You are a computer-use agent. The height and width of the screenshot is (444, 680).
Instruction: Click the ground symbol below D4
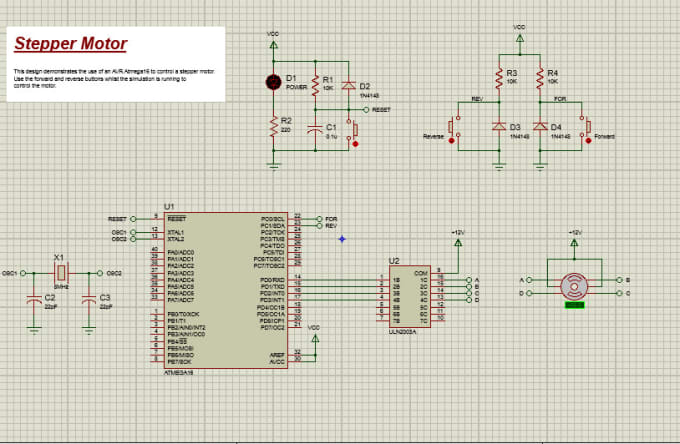540,165
